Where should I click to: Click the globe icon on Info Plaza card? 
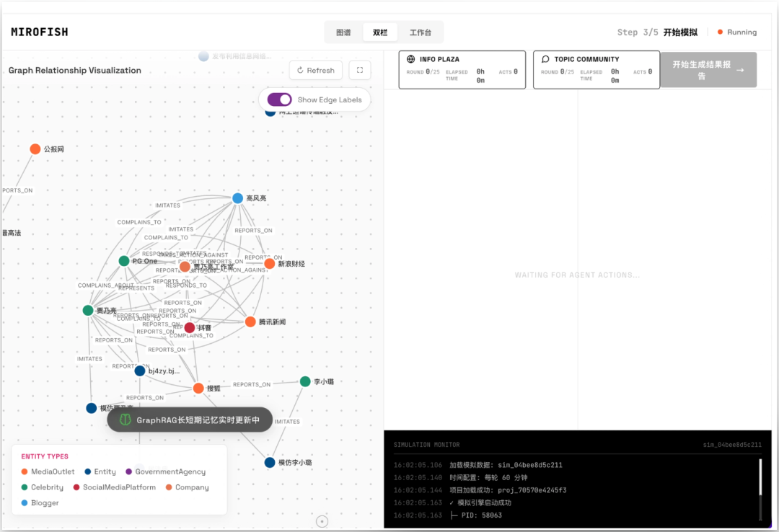pos(411,59)
